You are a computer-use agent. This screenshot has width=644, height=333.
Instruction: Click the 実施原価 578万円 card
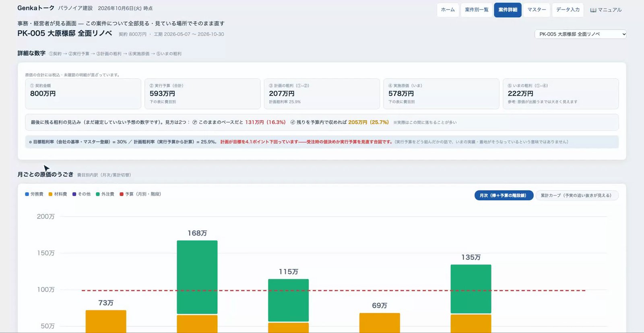pyautogui.click(x=441, y=94)
